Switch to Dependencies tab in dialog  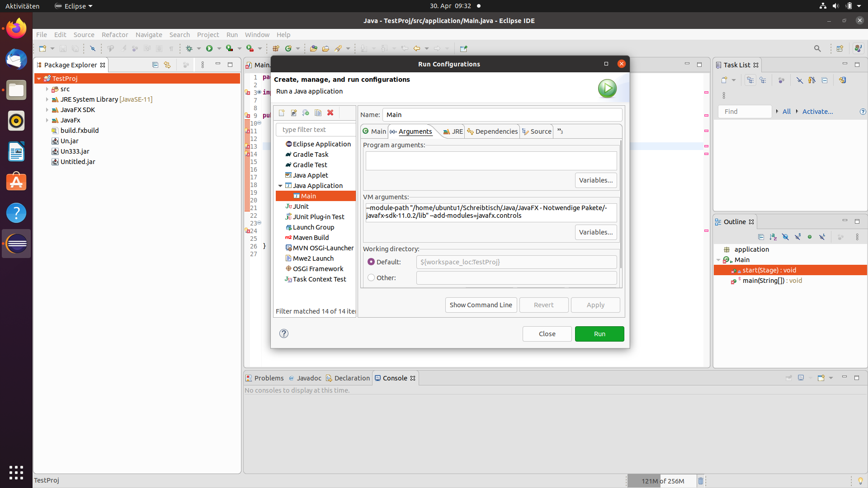[492, 131]
